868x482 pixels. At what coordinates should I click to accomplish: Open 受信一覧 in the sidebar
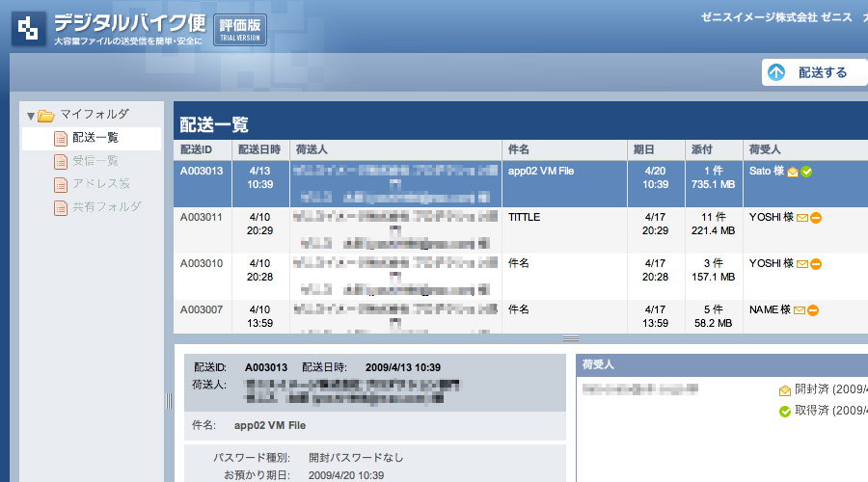pos(95,161)
